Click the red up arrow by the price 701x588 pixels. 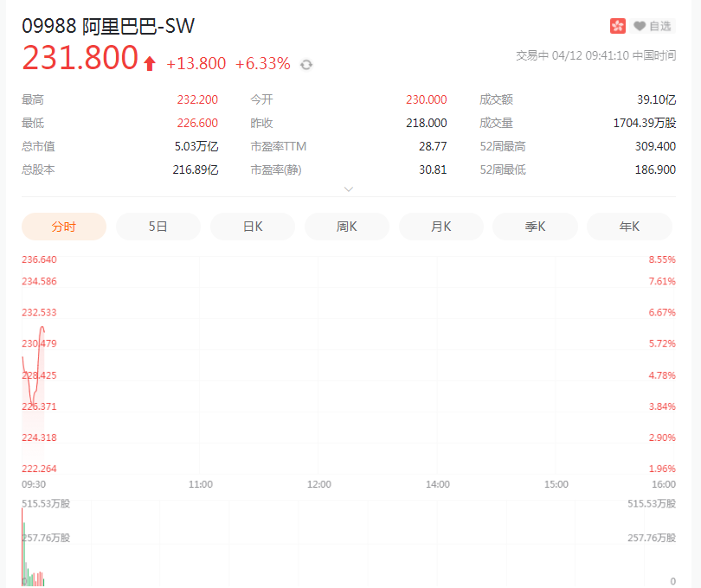point(150,63)
